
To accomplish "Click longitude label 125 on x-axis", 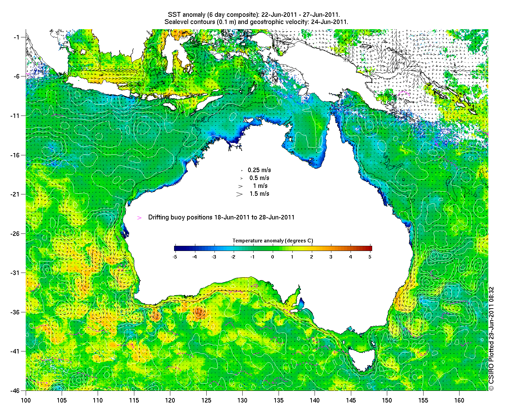I will (x=206, y=400).
